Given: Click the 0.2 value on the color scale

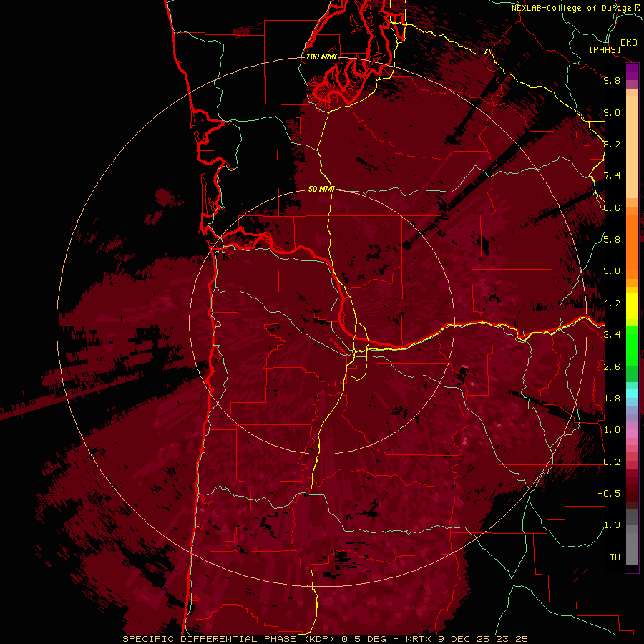Looking at the screenshot, I should pos(612,462).
